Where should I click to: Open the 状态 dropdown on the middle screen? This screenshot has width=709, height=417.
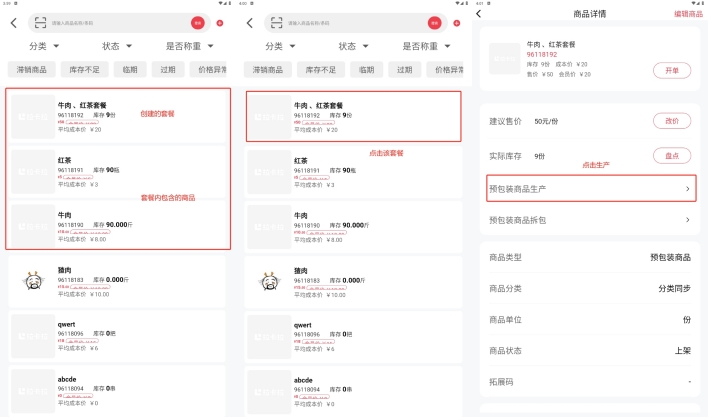point(351,46)
